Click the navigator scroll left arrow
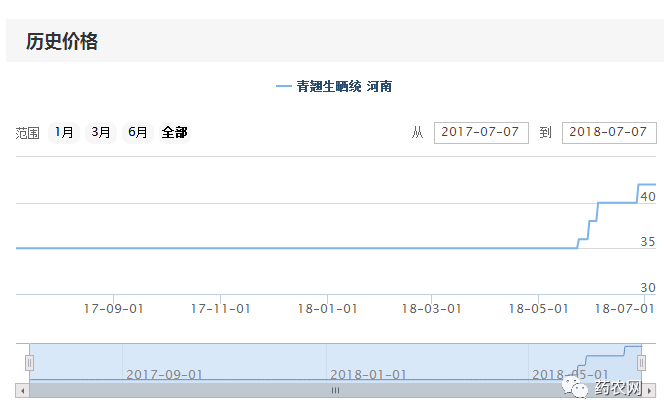The image size is (664, 418). coord(22,390)
